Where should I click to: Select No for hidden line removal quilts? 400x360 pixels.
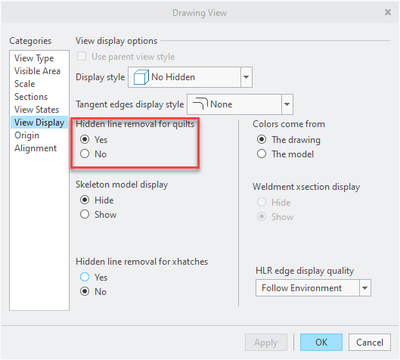click(x=85, y=154)
